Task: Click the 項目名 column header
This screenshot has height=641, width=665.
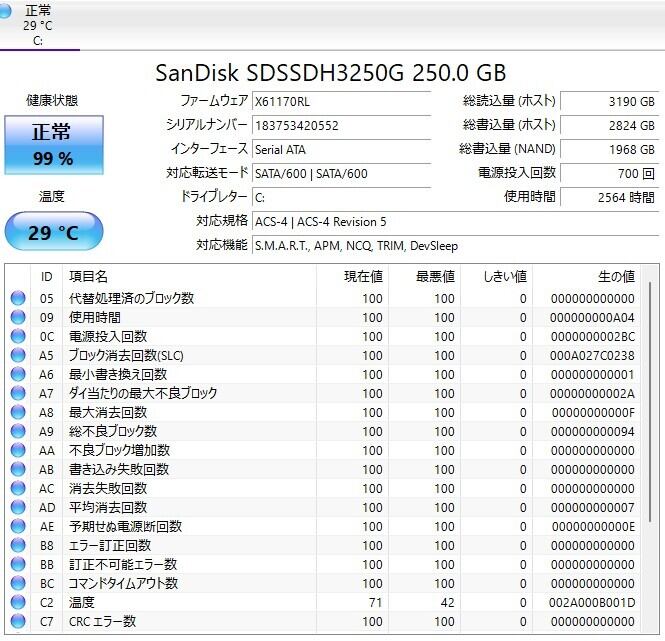Action: (x=88, y=276)
